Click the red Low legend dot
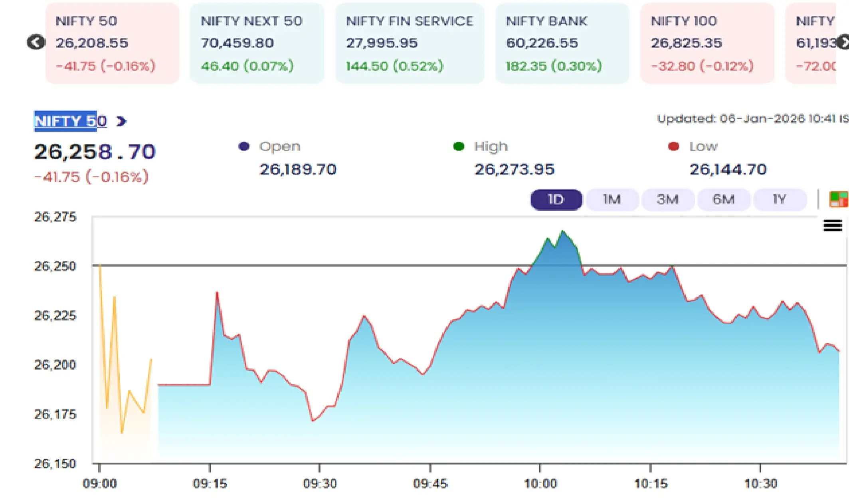This screenshot has width=849, height=504. pyautogui.click(x=673, y=146)
